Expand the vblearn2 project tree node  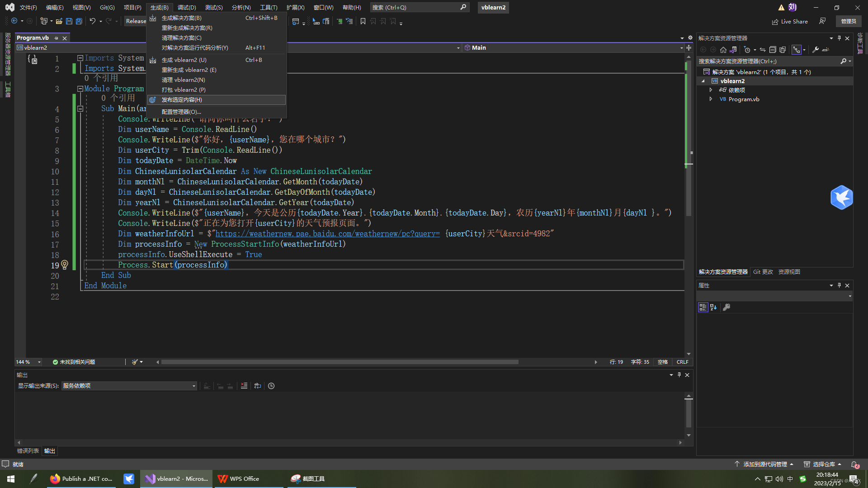(705, 80)
